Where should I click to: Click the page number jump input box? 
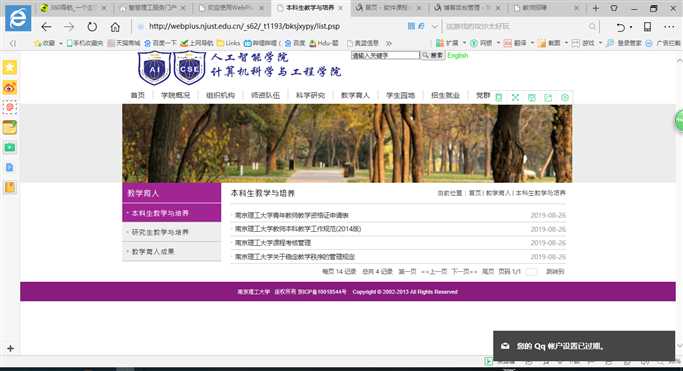[531, 272]
